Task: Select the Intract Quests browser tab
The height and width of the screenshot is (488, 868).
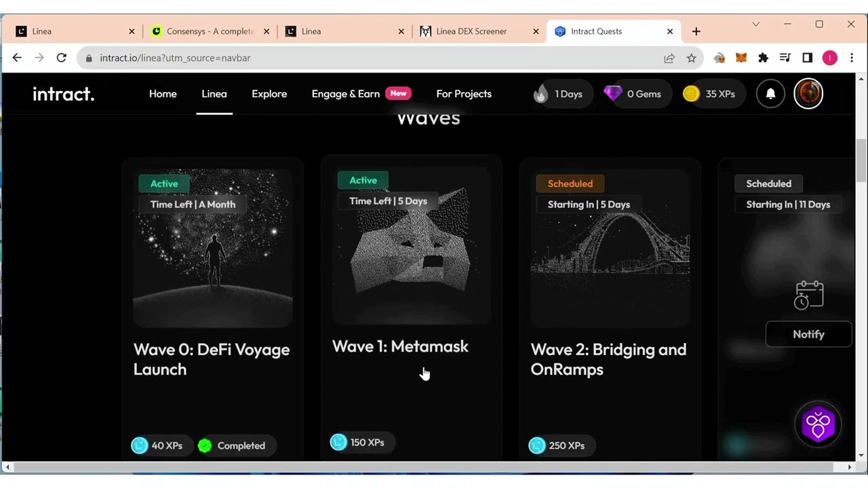Action: click(614, 31)
